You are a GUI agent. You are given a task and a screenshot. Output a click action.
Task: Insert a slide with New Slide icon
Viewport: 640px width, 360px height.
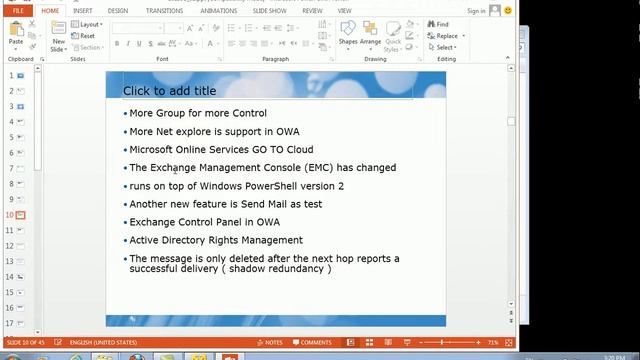pyautogui.click(x=58, y=28)
